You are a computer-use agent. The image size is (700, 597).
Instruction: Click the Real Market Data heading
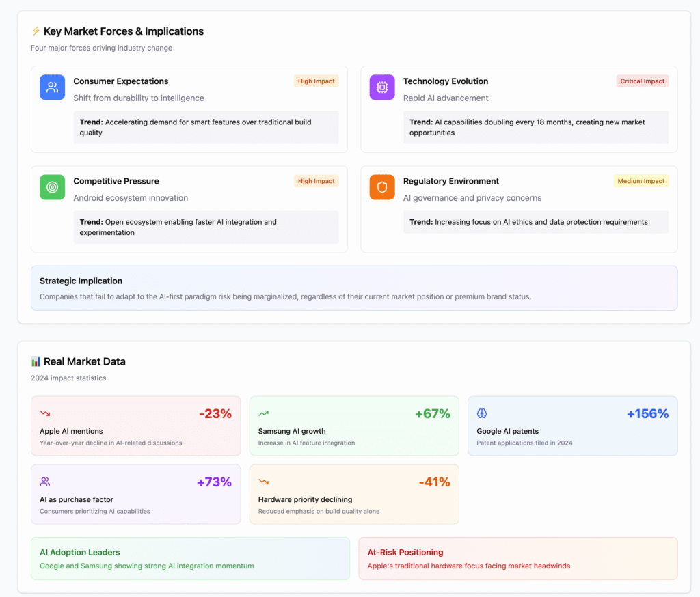coord(84,361)
